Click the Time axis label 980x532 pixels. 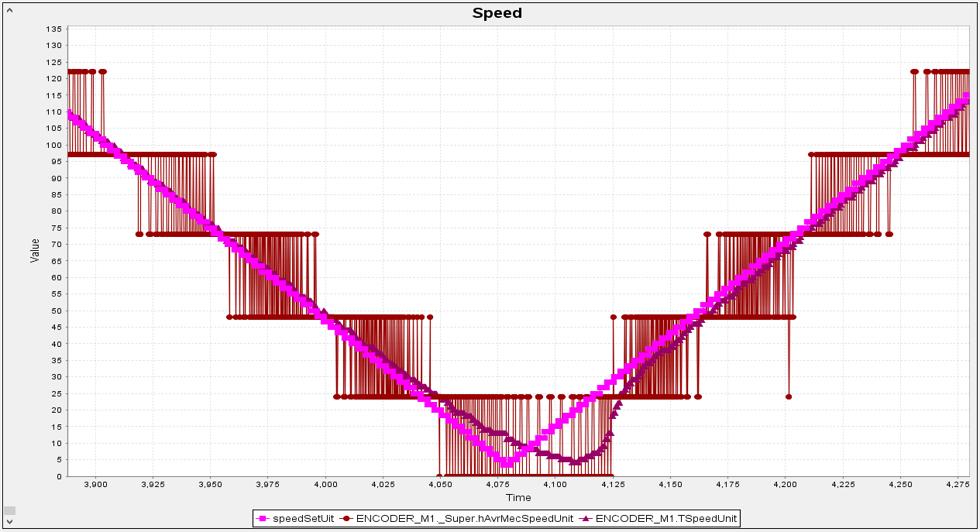pyautogui.click(x=518, y=498)
